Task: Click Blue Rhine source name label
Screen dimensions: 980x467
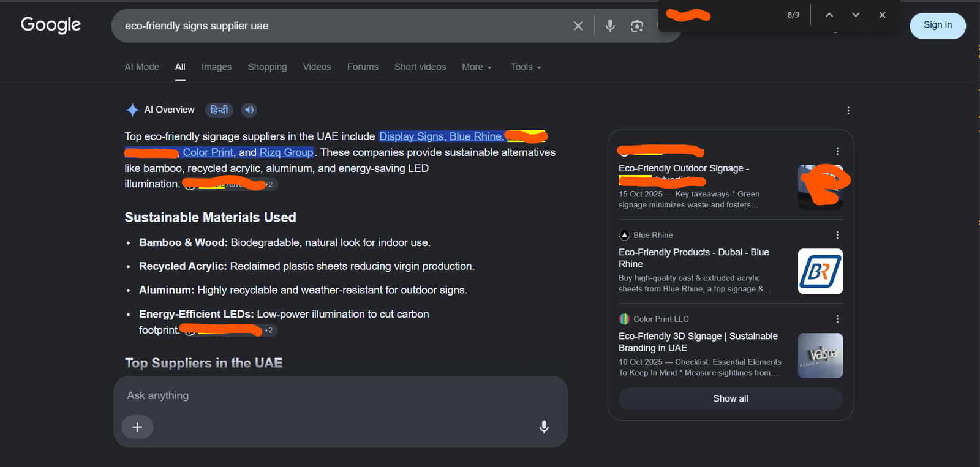Action: pos(653,235)
